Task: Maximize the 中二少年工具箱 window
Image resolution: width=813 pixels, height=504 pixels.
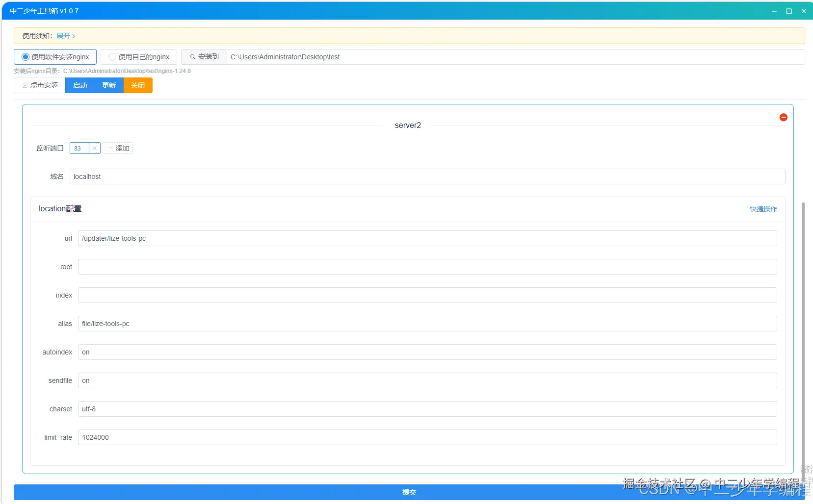Action: click(x=789, y=11)
